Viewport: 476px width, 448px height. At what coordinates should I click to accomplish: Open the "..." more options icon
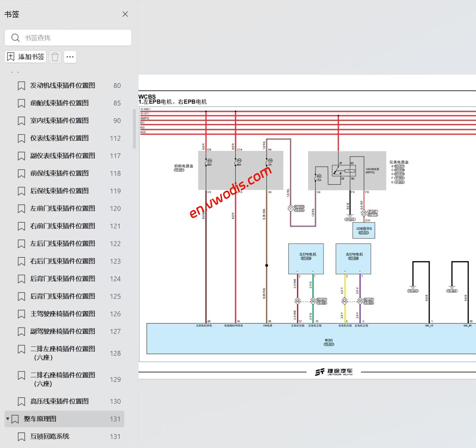70,57
